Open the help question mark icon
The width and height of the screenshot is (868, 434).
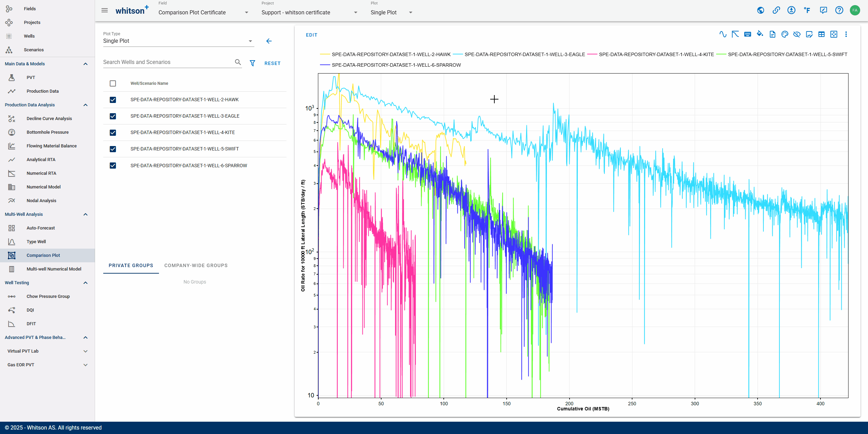pyautogui.click(x=839, y=10)
